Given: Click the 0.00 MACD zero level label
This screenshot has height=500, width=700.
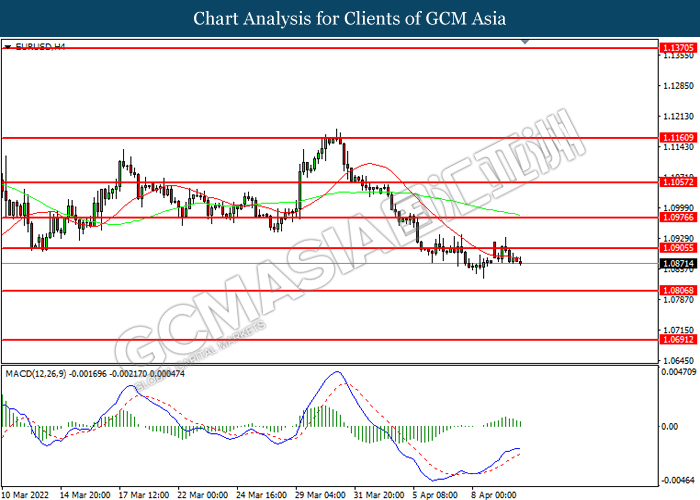Looking at the screenshot, I should point(670,427).
